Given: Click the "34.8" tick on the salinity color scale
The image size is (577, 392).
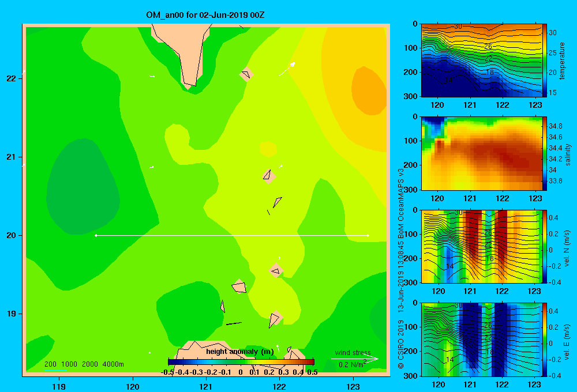Looking at the screenshot, I should click(556, 126).
